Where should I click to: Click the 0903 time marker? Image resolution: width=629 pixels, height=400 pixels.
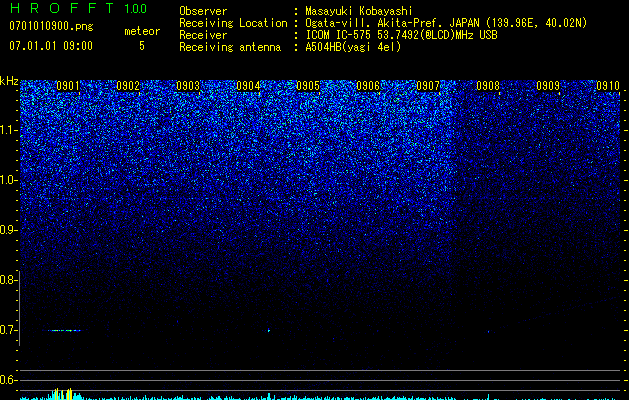188,86
